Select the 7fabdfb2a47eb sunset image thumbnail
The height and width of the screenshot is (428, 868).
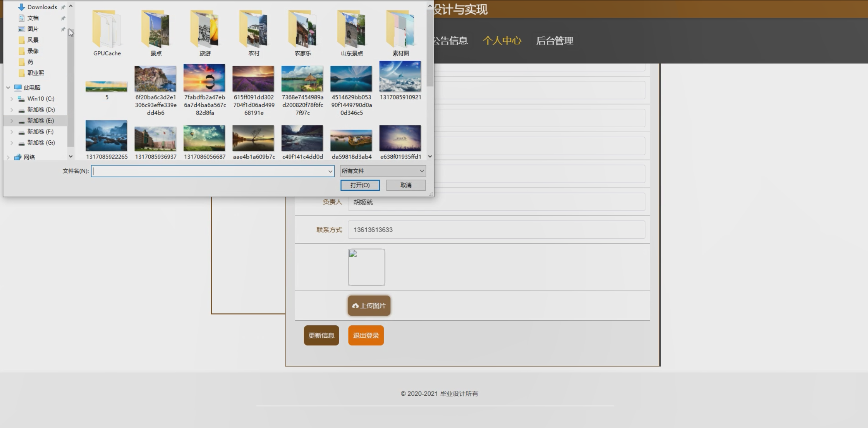[204, 78]
